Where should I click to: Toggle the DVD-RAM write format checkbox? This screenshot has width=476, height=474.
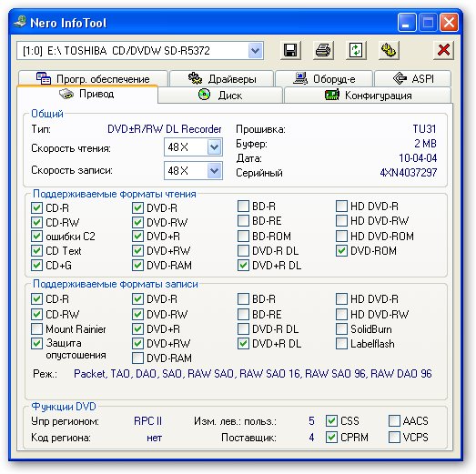point(137,358)
